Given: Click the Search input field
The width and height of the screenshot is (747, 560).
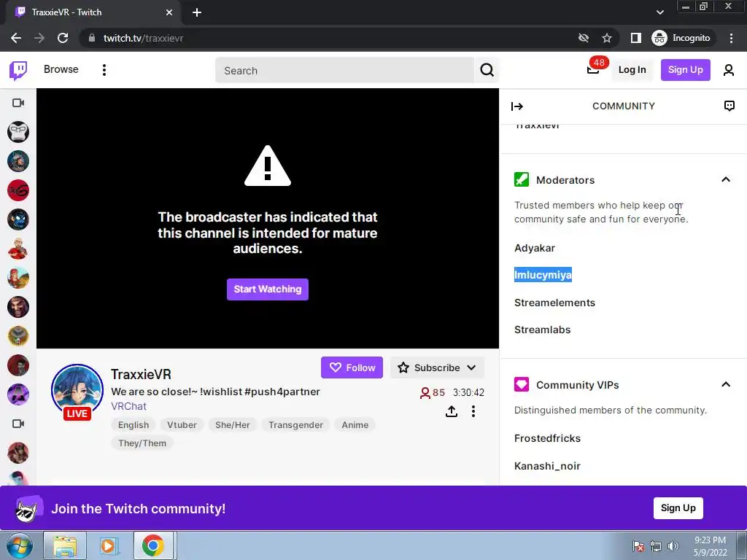Looking at the screenshot, I should pos(344,71).
